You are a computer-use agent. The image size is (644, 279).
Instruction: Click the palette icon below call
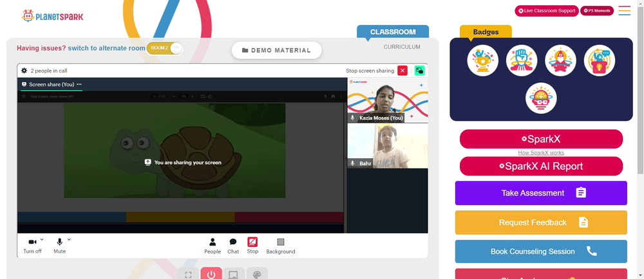pyautogui.click(x=257, y=274)
